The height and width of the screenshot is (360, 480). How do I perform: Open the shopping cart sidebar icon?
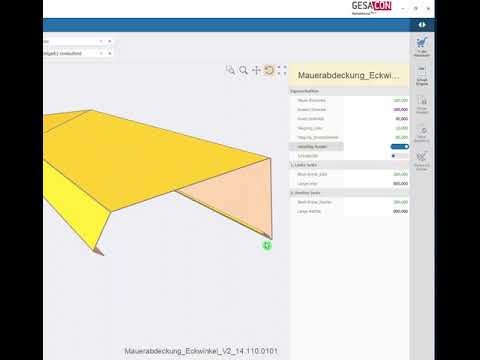tap(422, 47)
